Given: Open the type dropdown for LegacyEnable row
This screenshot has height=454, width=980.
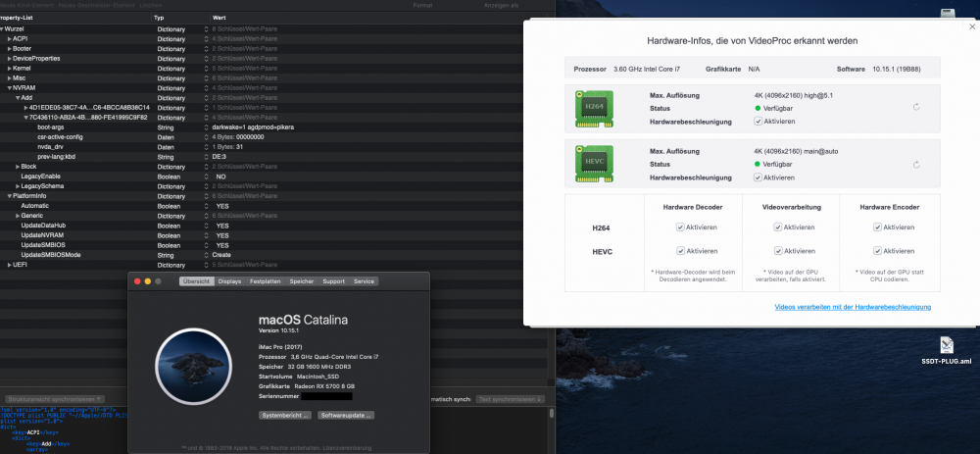Looking at the screenshot, I should click(206, 177).
